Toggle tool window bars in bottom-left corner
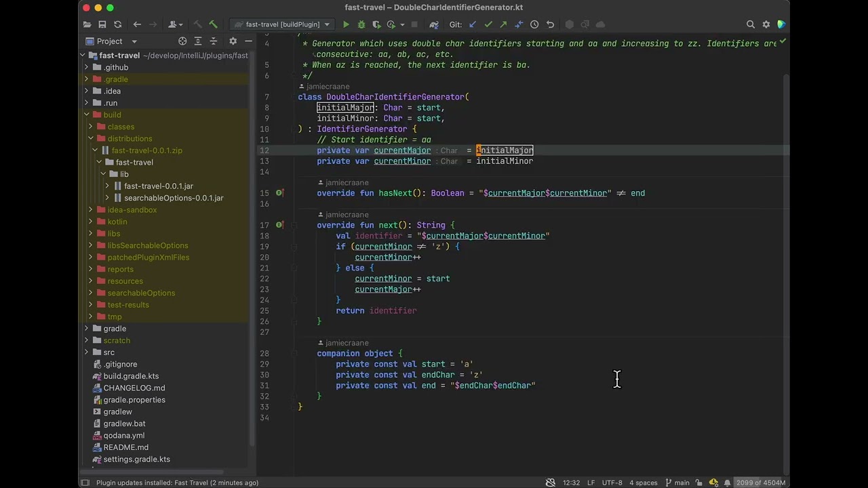The image size is (868, 488). [x=85, y=483]
